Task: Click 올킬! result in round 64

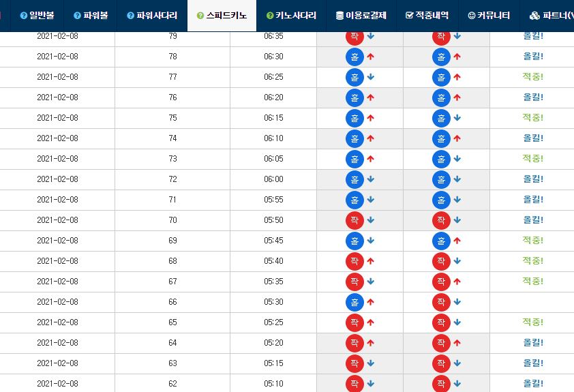Action: [532, 343]
